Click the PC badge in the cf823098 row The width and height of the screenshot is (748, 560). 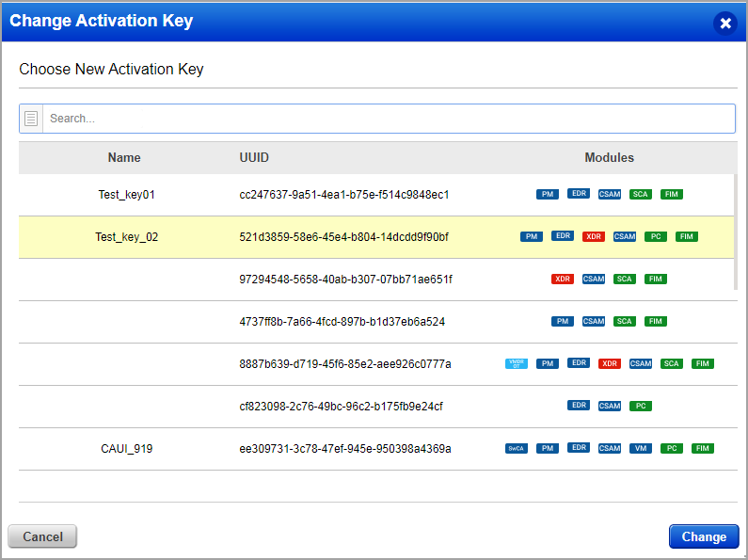point(640,406)
